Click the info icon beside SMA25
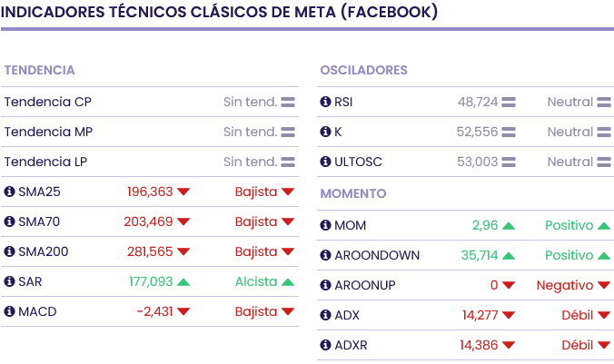Image resolution: width=614 pixels, height=364 pixels. [9, 192]
